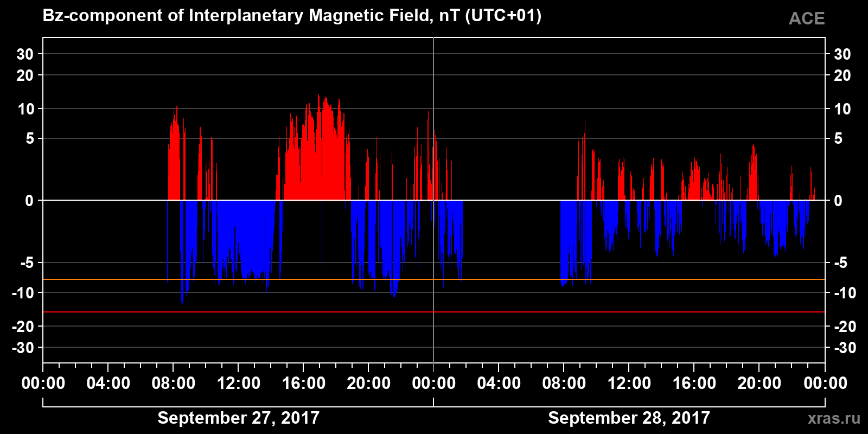Click the "5" label on left axis
Viewport: 868px width, 434px height.
(x=30, y=139)
